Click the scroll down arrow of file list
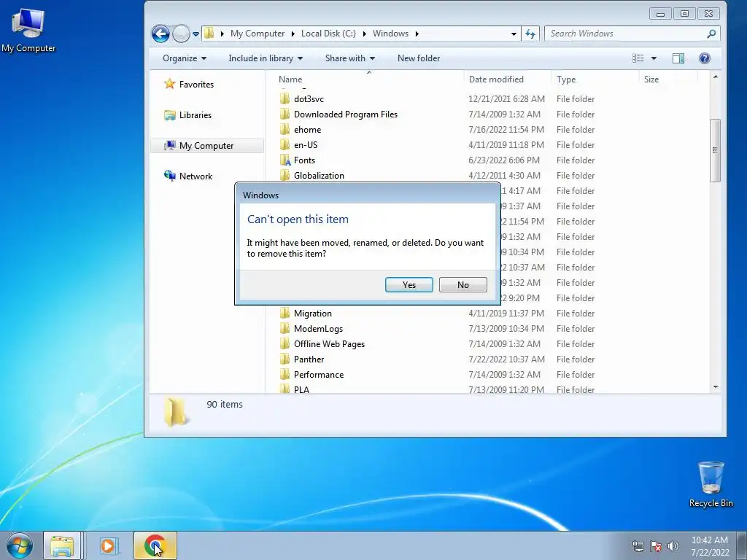This screenshot has height=560, width=747. point(715,387)
